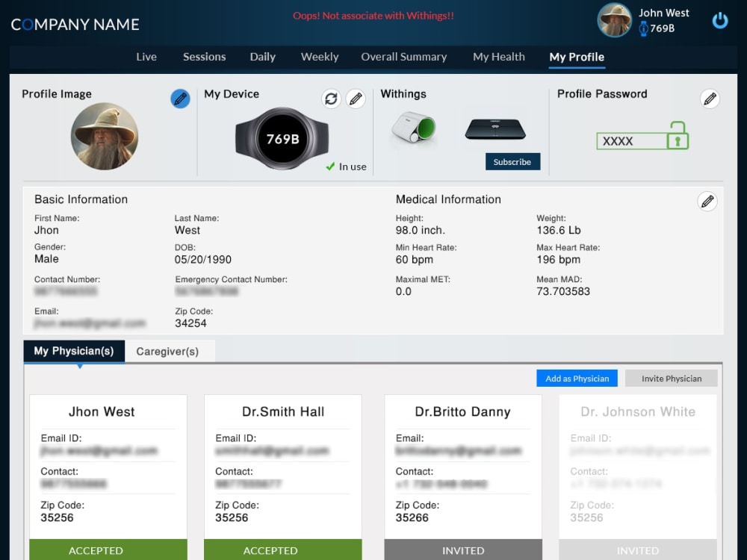
Task: Click first name value Jhon
Action: (46, 230)
